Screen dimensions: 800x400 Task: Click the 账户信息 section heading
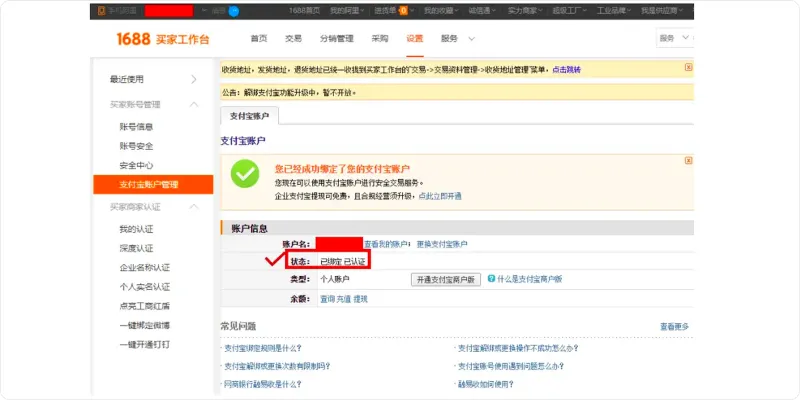(x=249, y=229)
